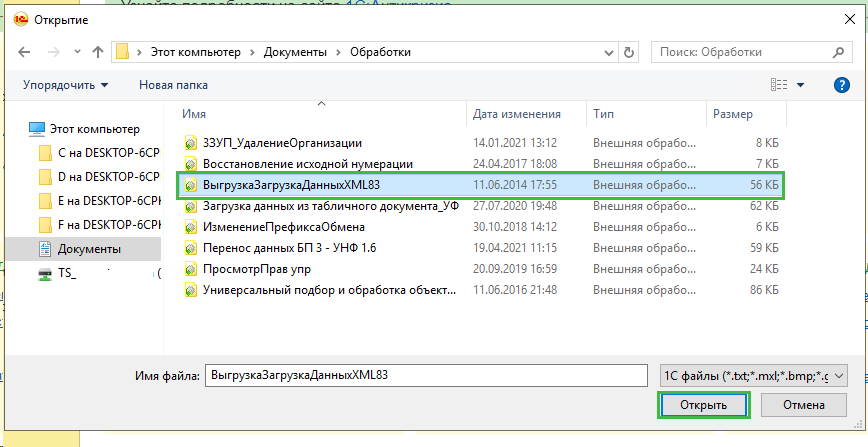Click TS_ network drive icon

click(45, 274)
